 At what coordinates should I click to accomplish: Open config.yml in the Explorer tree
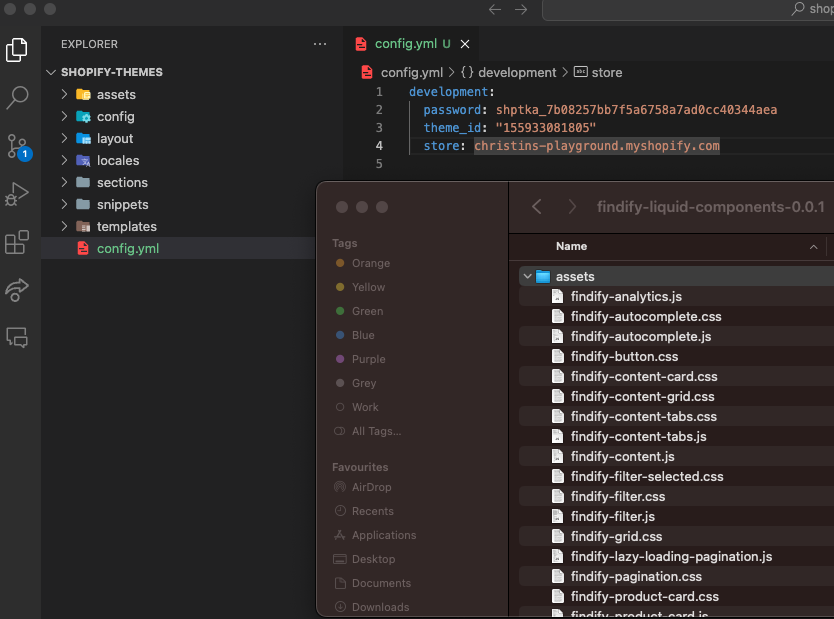point(127,248)
